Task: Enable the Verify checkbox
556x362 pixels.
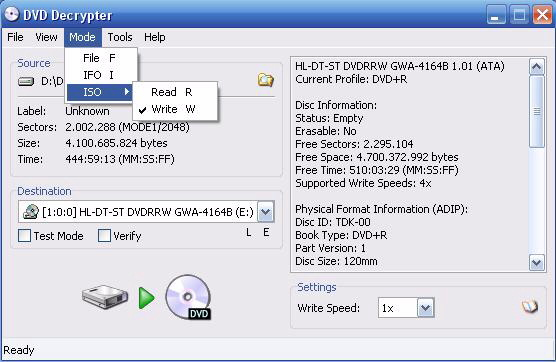Action: click(x=104, y=235)
